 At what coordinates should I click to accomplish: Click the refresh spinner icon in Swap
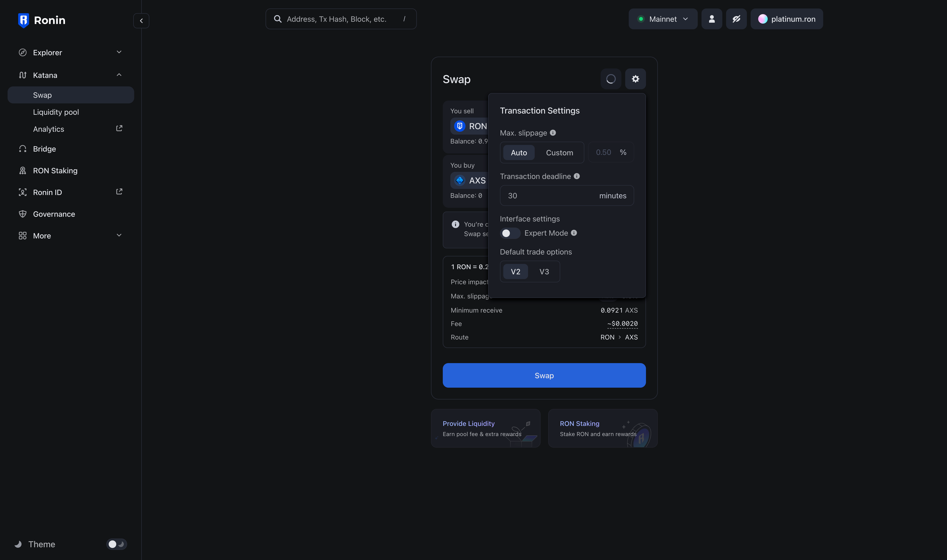click(611, 79)
